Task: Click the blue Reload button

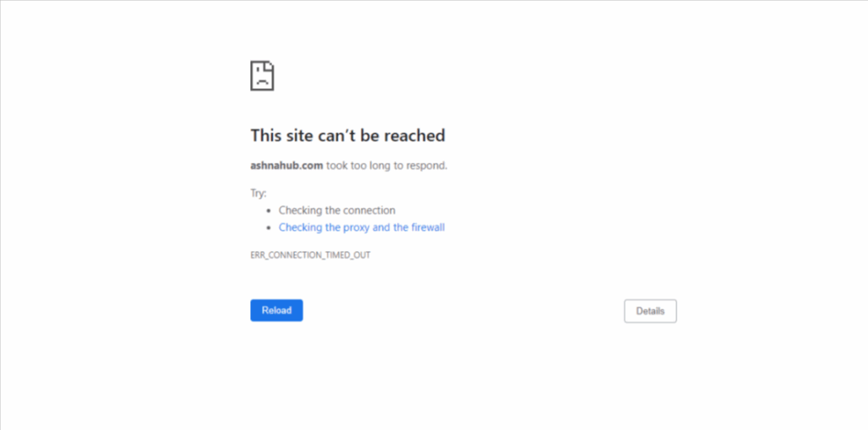Action: tap(276, 310)
